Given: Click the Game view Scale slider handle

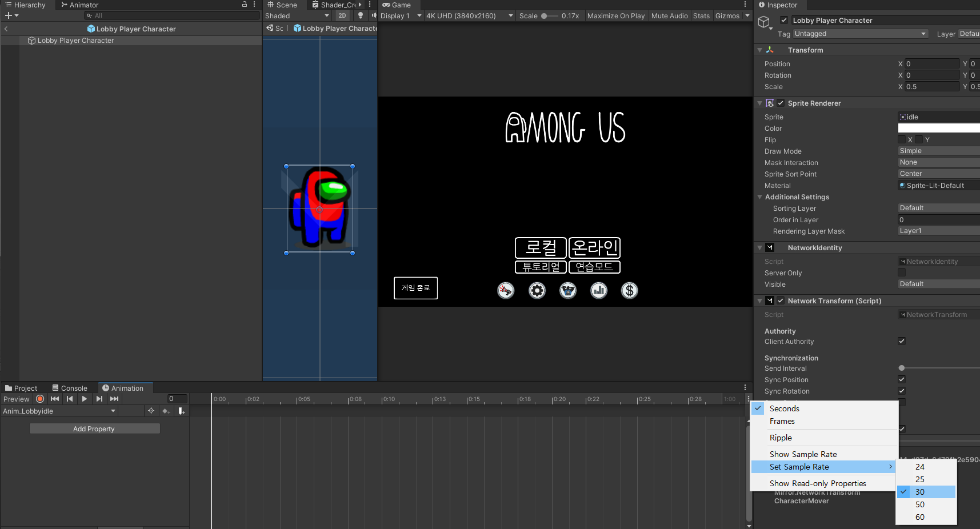Looking at the screenshot, I should [x=544, y=16].
